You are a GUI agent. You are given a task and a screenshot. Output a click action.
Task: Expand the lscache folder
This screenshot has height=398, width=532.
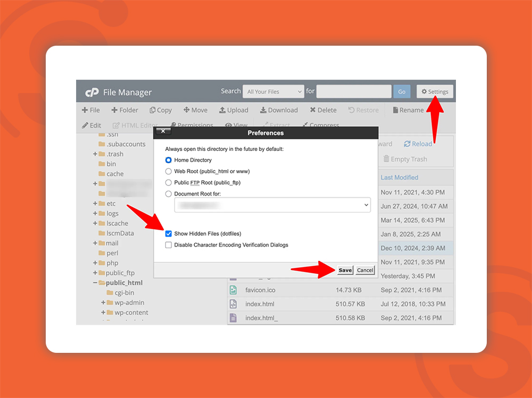tap(95, 223)
